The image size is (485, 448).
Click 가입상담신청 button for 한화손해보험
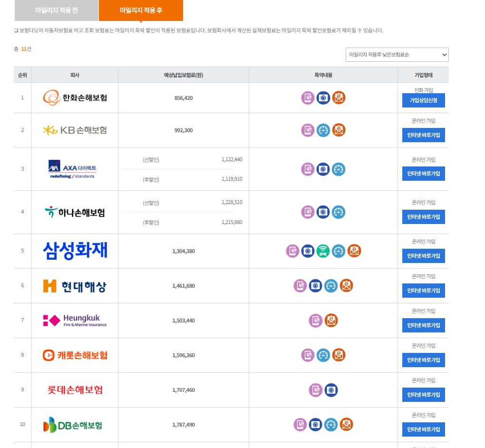[x=424, y=100]
